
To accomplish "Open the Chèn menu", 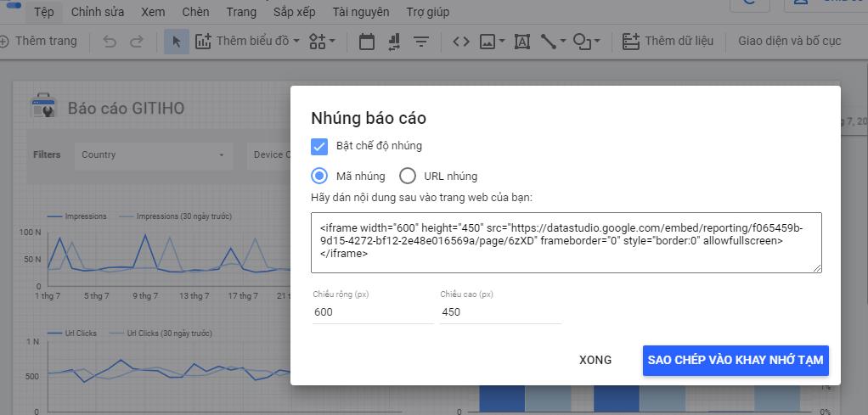I will click(195, 12).
